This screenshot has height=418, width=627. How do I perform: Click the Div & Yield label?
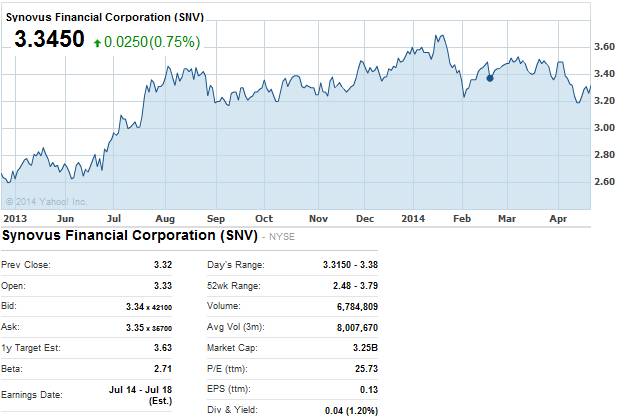click(x=232, y=410)
